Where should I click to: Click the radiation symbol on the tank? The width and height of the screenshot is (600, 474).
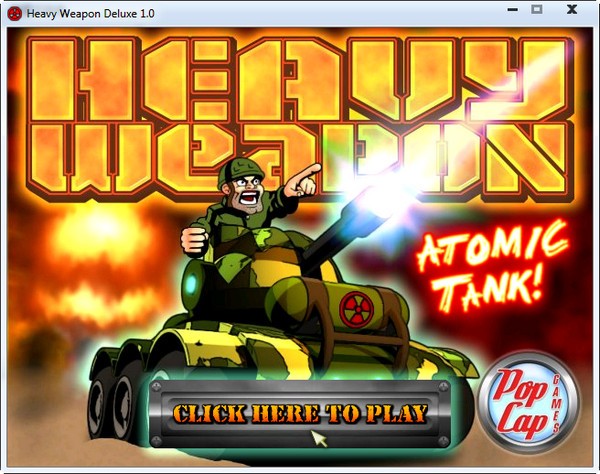tap(354, 308)
